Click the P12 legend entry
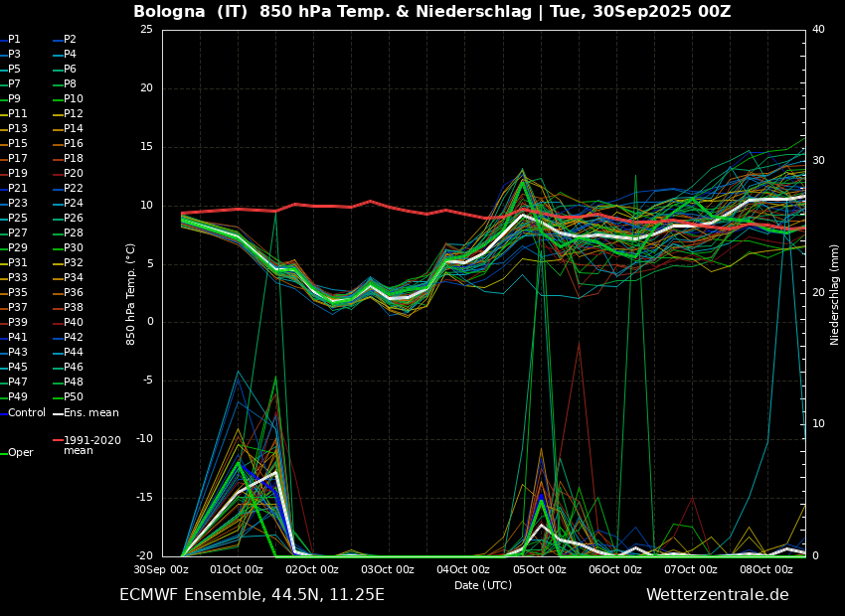Image resolution: width=845 pixels, height=616 pixels. tap(74, 114)
